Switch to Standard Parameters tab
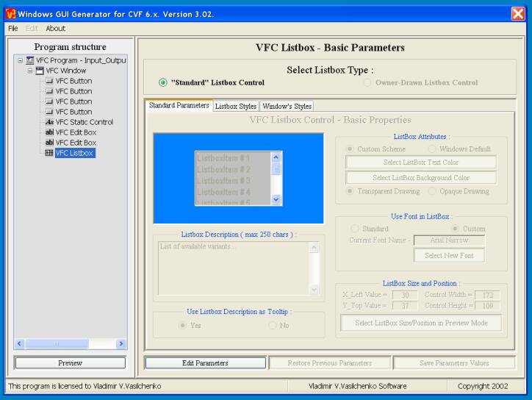 [179, 106]
